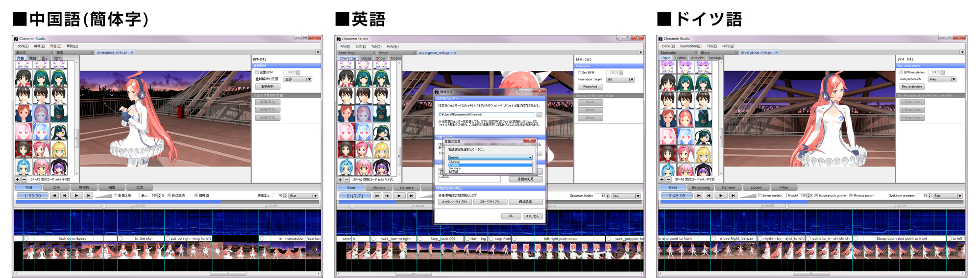
Task: Enable 设置 BPM checkbox in Chinese window
Action: (257, 72)
